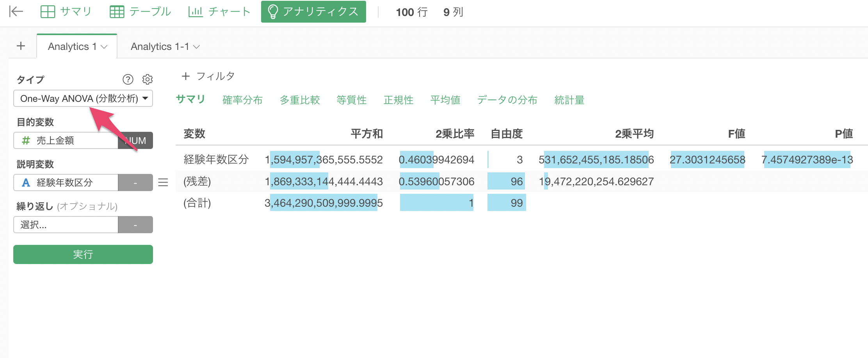Open the 多重比較 result tab
Image resolution: width=868 pixels, height=358 pixels.
pos(300,100)
